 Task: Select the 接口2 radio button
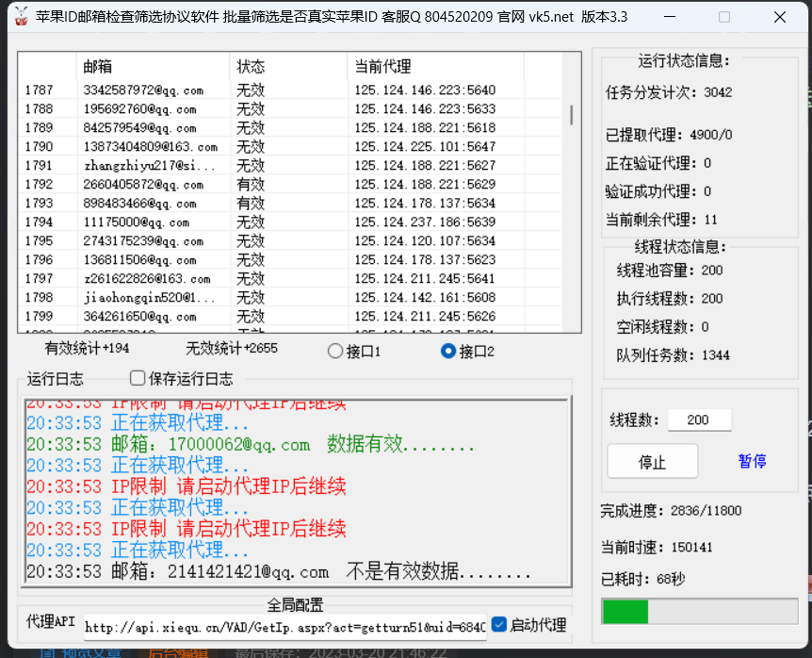point(448,352)
